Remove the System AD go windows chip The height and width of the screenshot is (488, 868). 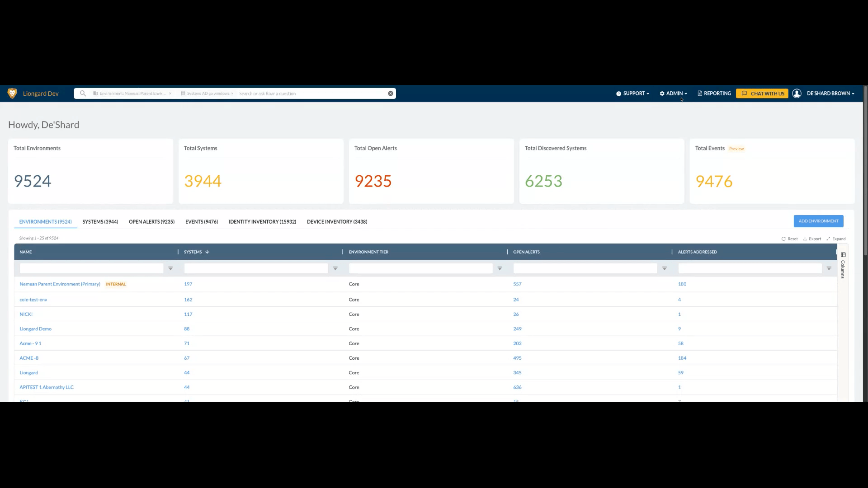coord(232,94)
